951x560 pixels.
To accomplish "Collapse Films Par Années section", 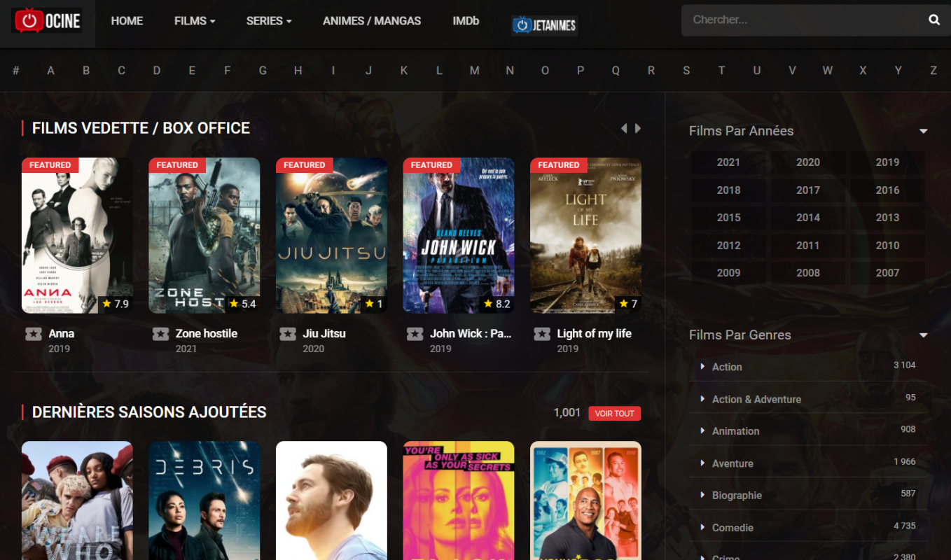I will click(923, 132).
